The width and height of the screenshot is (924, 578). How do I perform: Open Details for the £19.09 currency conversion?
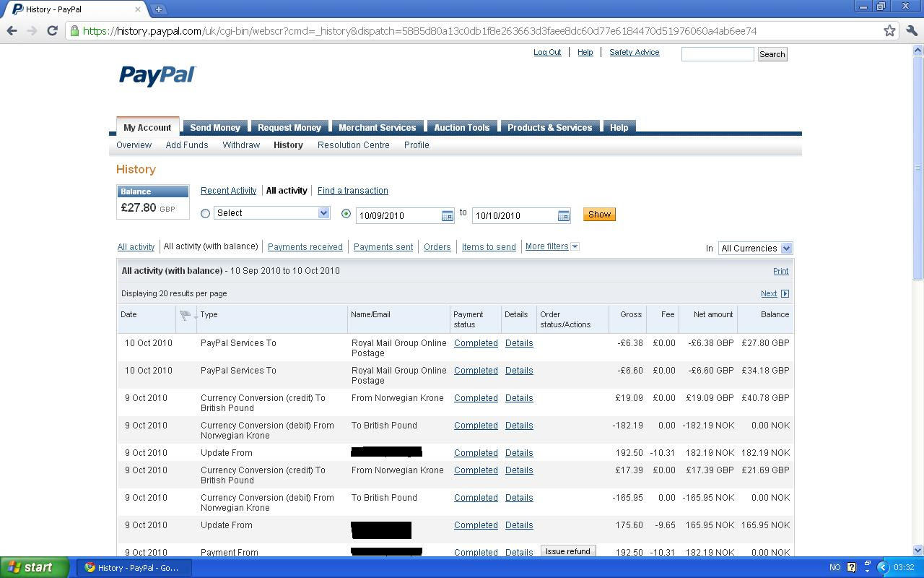(x=519, y=398)
